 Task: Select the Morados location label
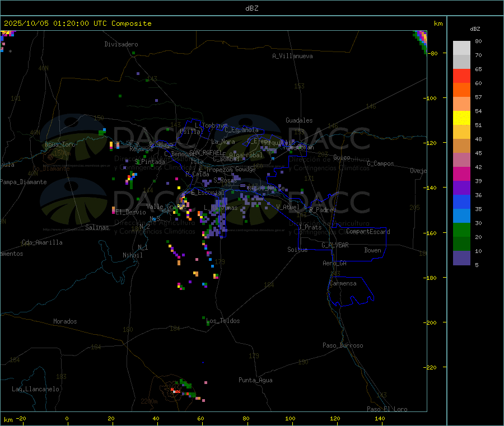point(65,321)
